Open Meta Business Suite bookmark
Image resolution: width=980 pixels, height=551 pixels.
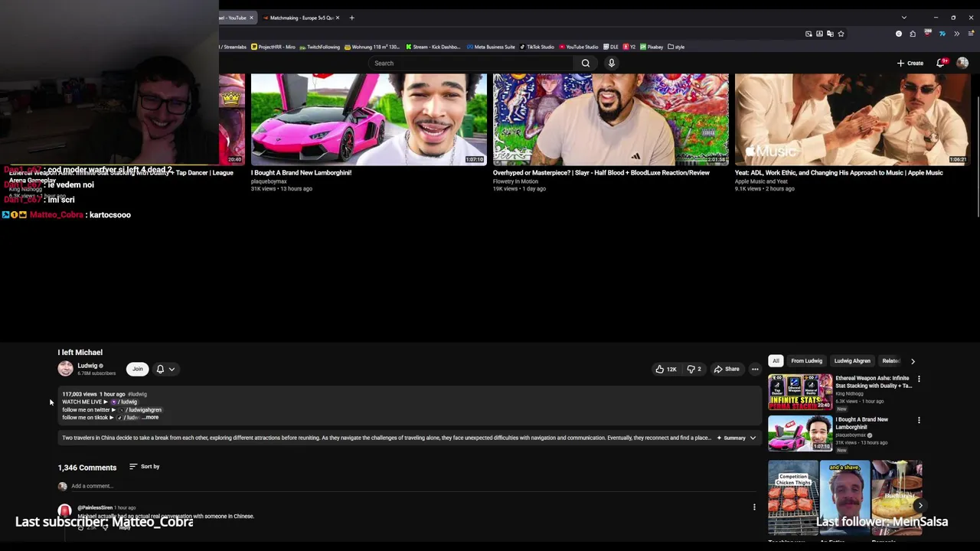click(491, 47)
